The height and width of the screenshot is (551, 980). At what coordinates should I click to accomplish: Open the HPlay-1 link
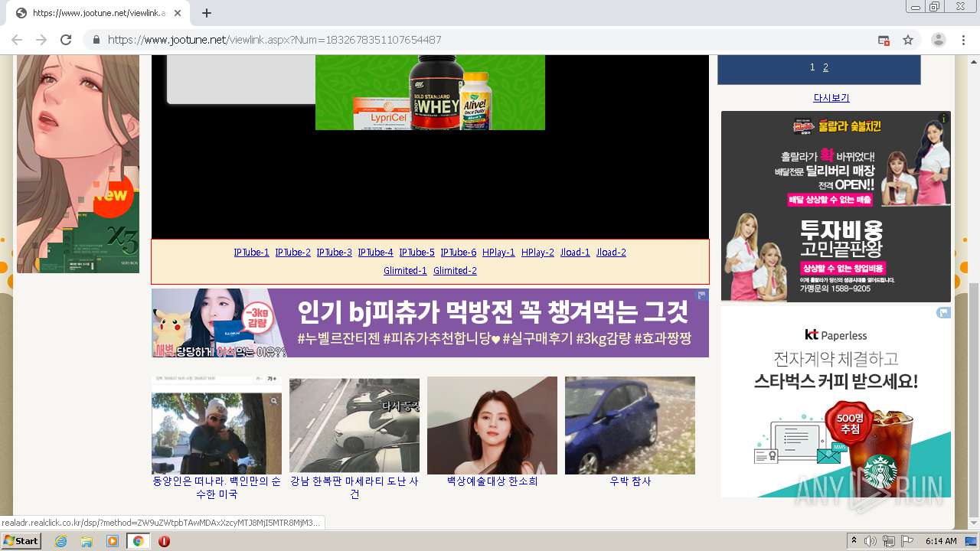click(498, 253)
